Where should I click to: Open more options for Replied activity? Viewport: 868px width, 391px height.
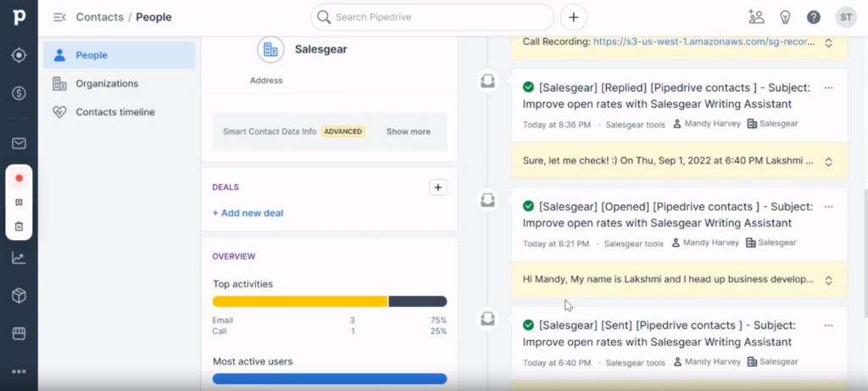tap(828, 87)
